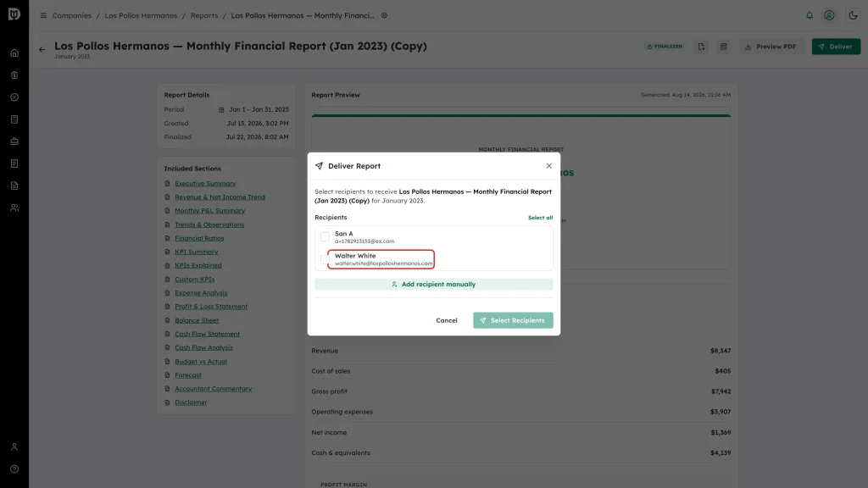Open the KPI Summary link

[197, 252]
